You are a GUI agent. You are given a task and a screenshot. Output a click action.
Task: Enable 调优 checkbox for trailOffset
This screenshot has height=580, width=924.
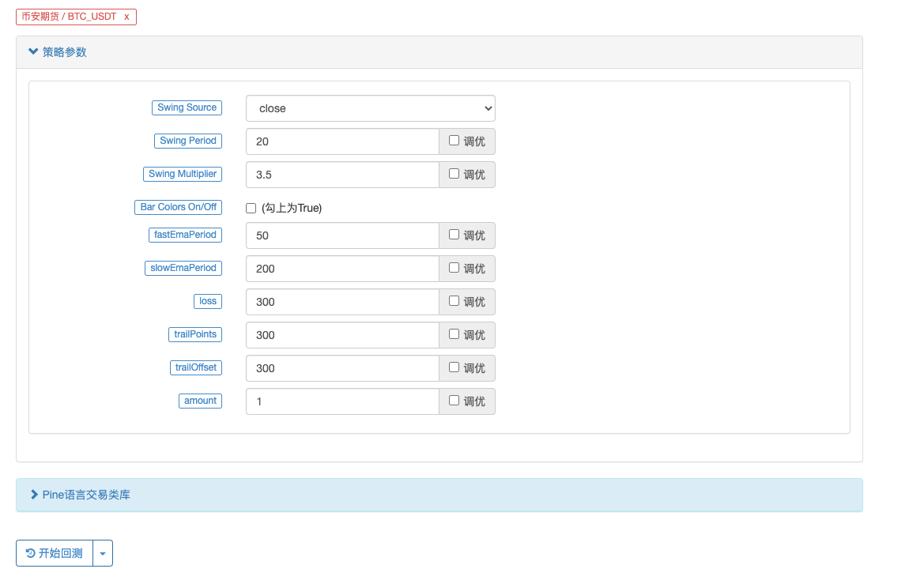[x=454, y=367]
